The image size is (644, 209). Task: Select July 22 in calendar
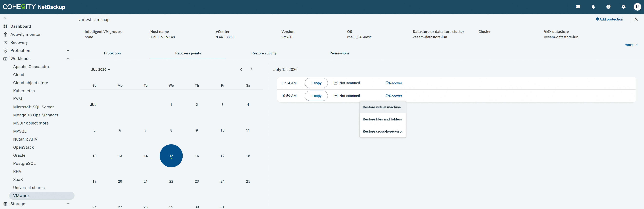pyautogui.click(x=171, y=182)
